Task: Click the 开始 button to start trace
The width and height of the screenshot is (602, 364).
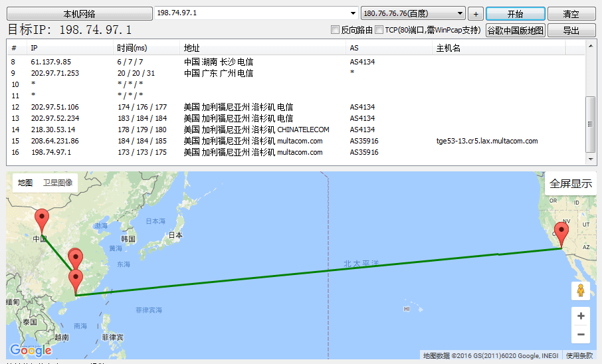Action: point(515,13)
